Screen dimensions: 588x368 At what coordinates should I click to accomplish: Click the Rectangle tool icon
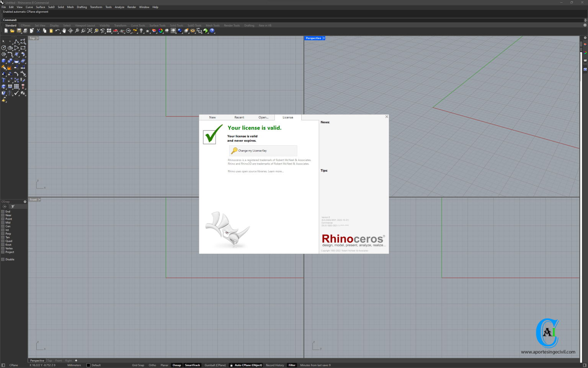tap(23, 48)
